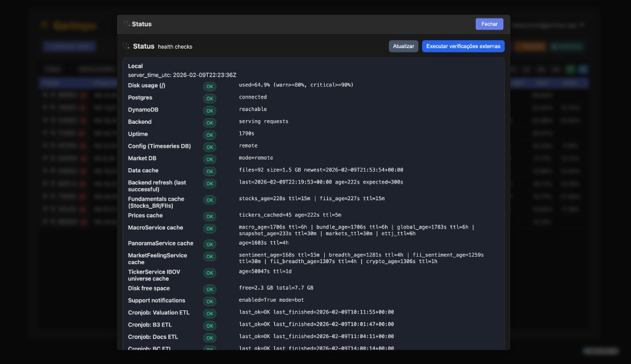The height and width of the screenshot is (364, 631).
Task: Click the MacroService cache label
Action: [155, 228]
